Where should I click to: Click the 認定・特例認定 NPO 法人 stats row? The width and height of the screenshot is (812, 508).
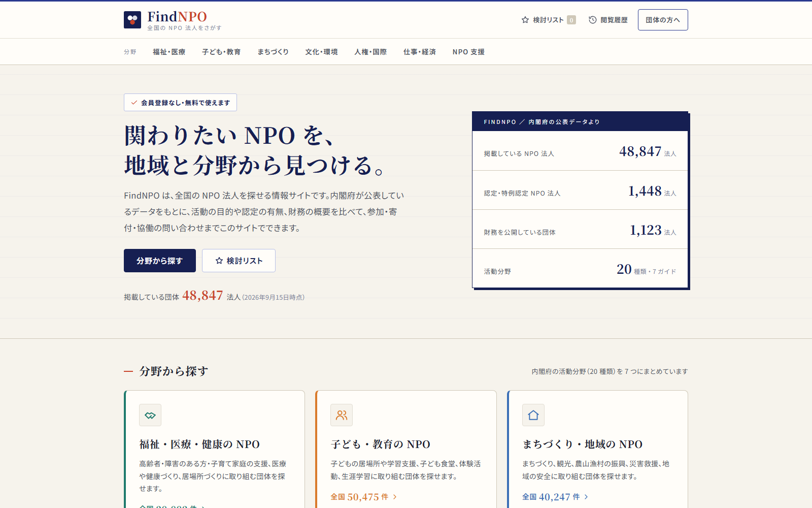[x=580, y=190]
